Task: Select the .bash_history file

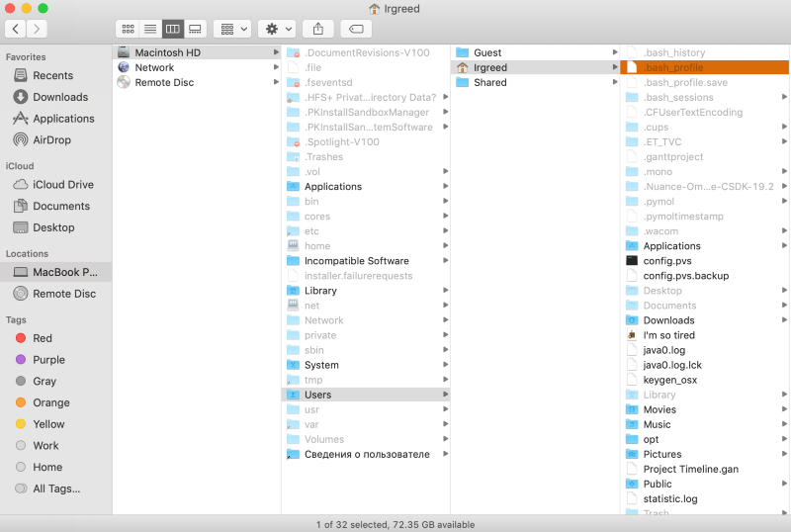Action: 705,52
